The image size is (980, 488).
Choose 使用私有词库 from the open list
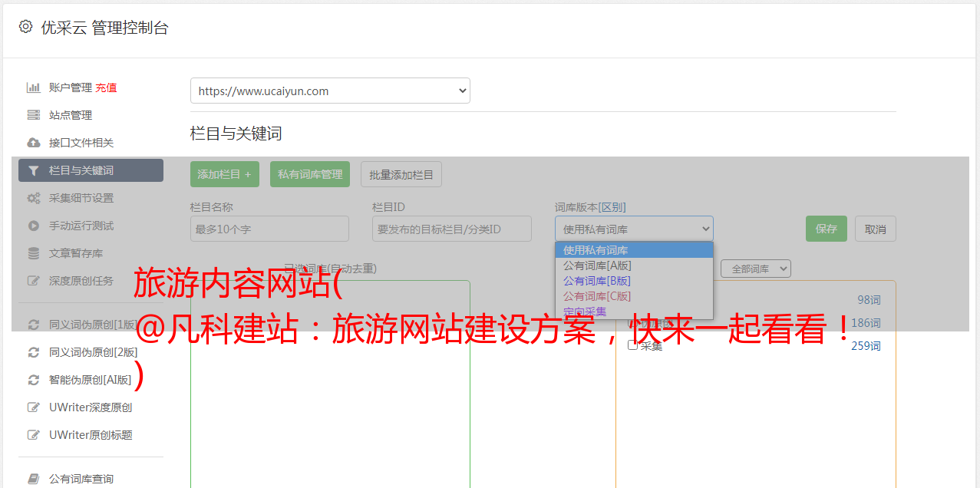point(634,250)
